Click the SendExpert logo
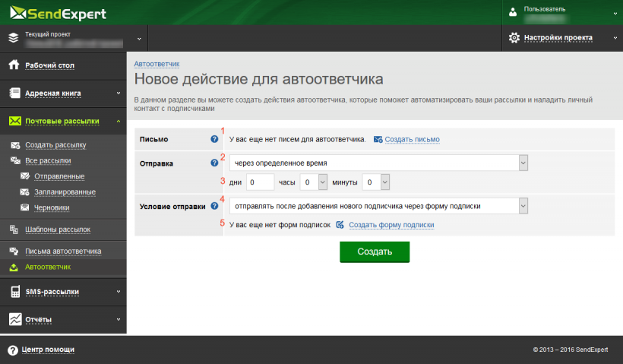The height and width of the screenshot is (364, 623). [x=58, y=14]
